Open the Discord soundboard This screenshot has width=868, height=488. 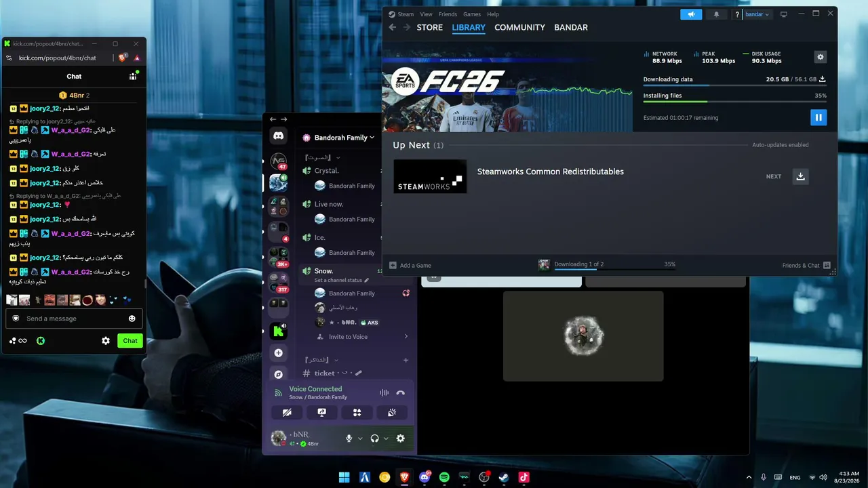(392, 412)
